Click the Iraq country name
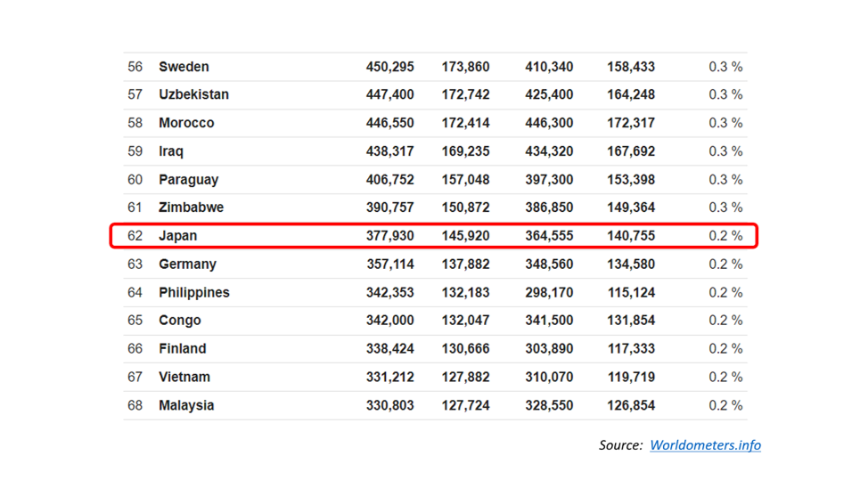868x480 pixels. pyautogui.click(x=171, y=151)
